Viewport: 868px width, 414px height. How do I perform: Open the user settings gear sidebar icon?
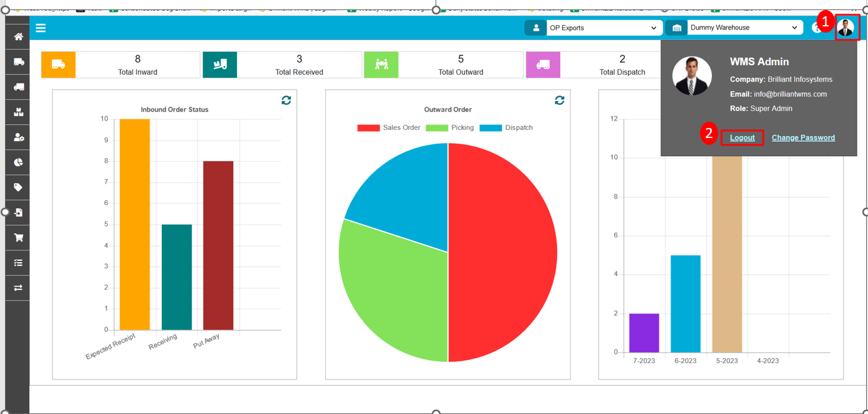tap(18, 137)
